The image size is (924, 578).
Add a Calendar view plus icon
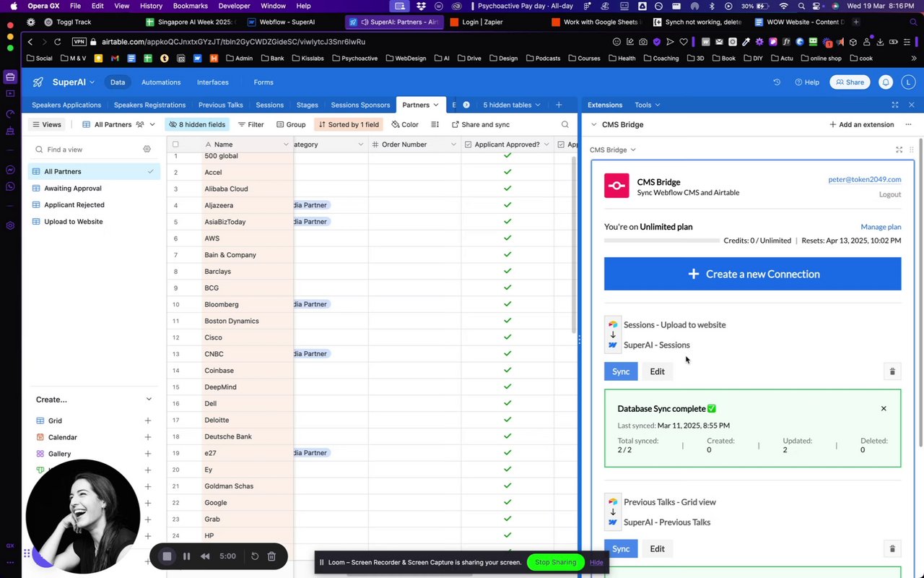tap(148, 437)
